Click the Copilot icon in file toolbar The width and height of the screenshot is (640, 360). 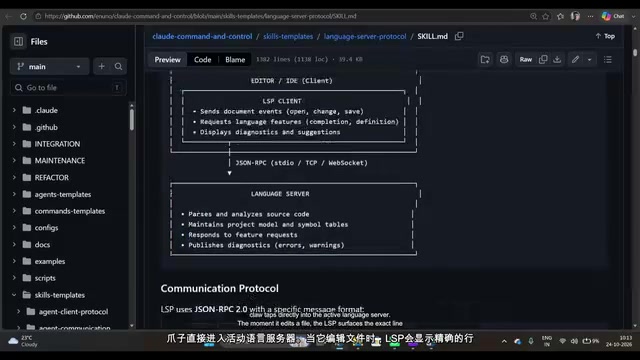pos(504,60)
